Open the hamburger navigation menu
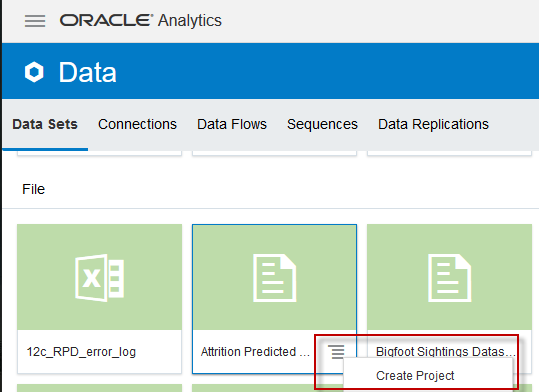Image resolution: width=539 pixels, height=392 pixels. pos(35,21)
